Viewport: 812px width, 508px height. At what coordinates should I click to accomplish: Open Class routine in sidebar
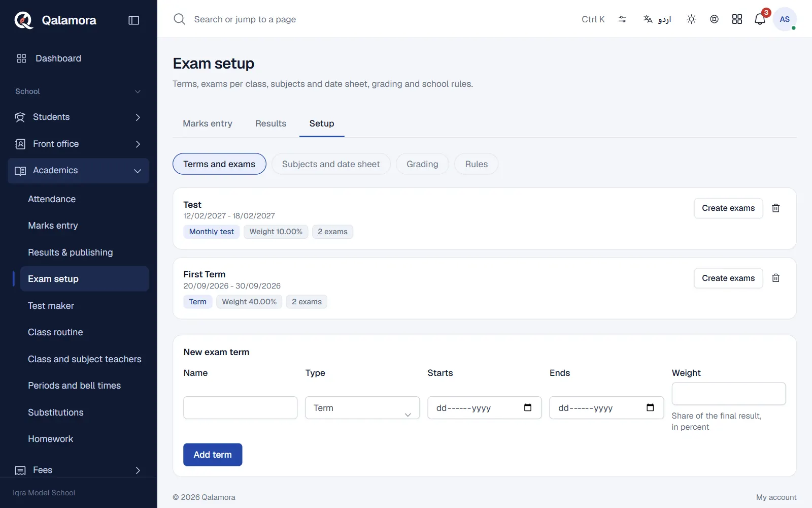pos(85,332)
